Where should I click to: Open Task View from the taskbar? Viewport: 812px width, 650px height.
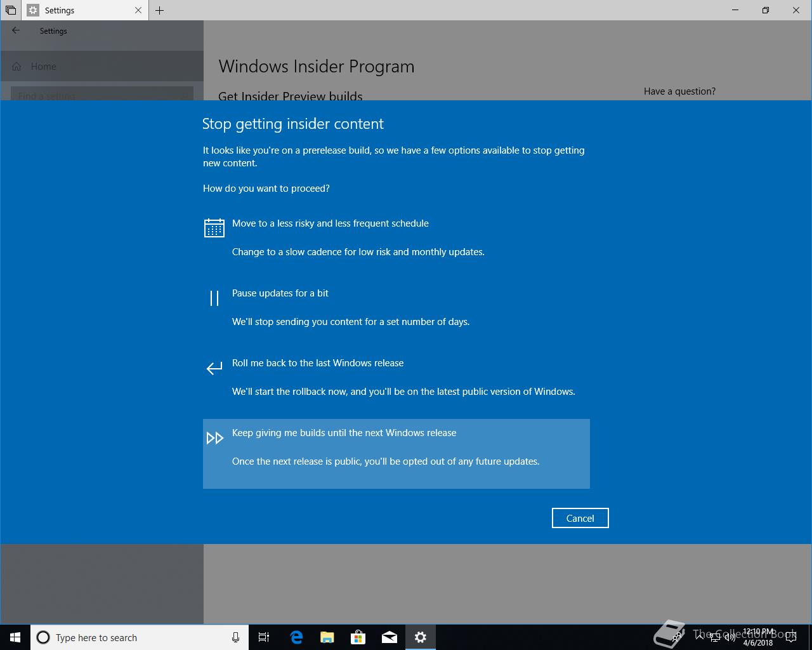tap(264, 637)
